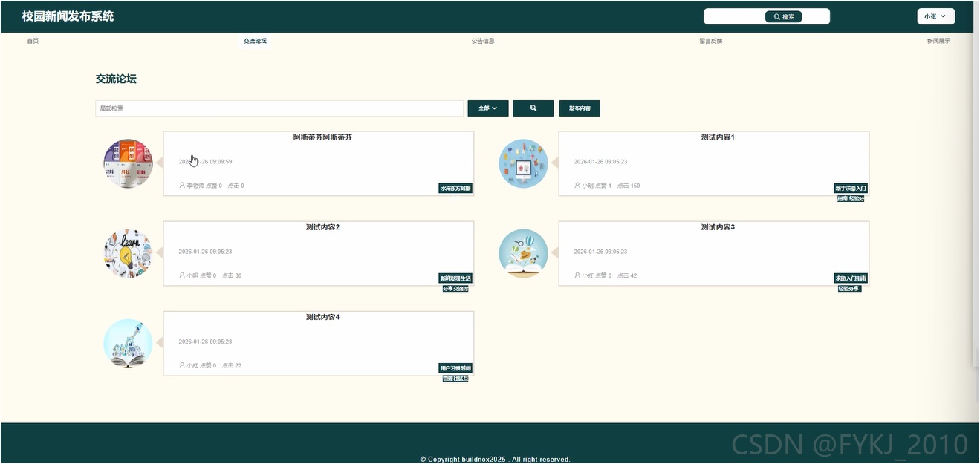This screenshot has width=980, height=464.
Task: Click the 用户习惯时间 tag on 测试内容4
Action: [x=455, y=368]
